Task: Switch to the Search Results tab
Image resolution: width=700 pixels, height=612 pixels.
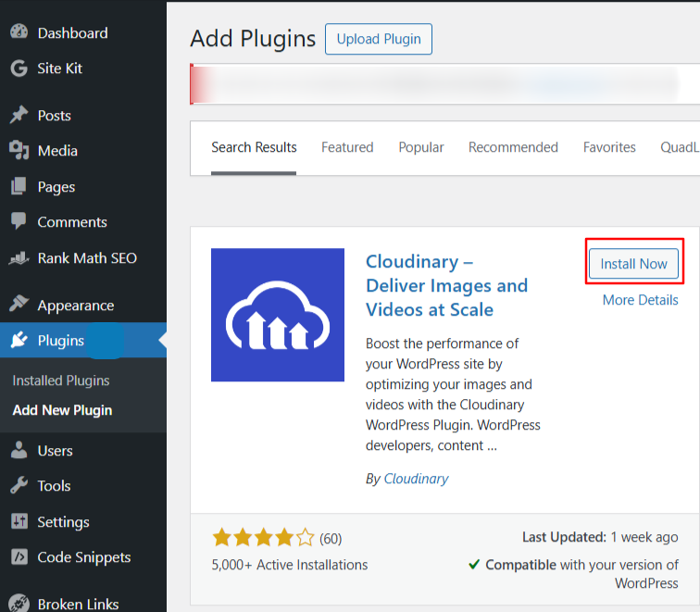Action: (254, 147)
